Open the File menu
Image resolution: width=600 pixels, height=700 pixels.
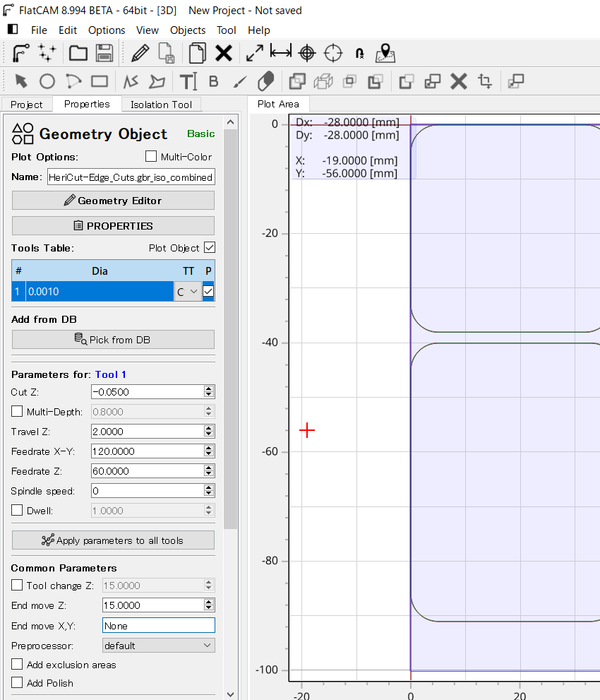(x=39, y=30)
